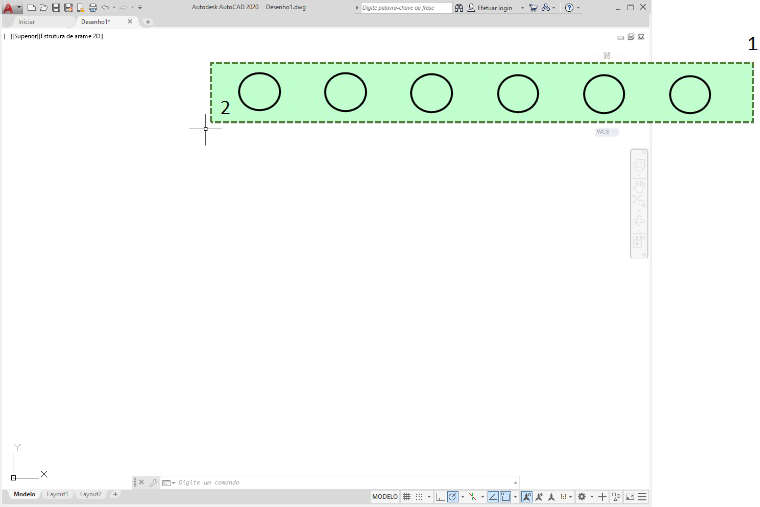Toggle polar tracking in status bar
Screen dimensions: 760x507
coord(453,497)
